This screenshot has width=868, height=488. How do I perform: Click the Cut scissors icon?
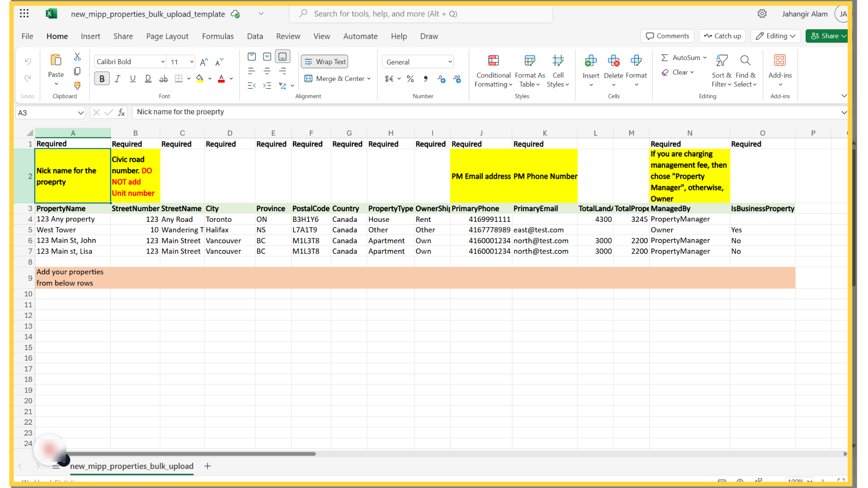77,57
